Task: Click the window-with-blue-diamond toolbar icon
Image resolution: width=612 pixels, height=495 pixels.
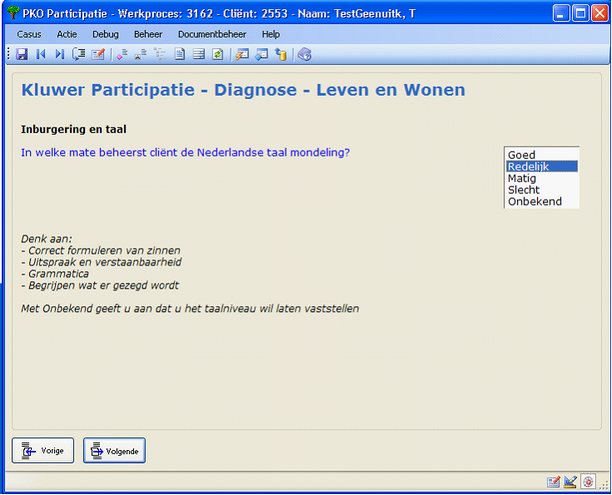Action: pyautogui.click(x=262, y=54)
